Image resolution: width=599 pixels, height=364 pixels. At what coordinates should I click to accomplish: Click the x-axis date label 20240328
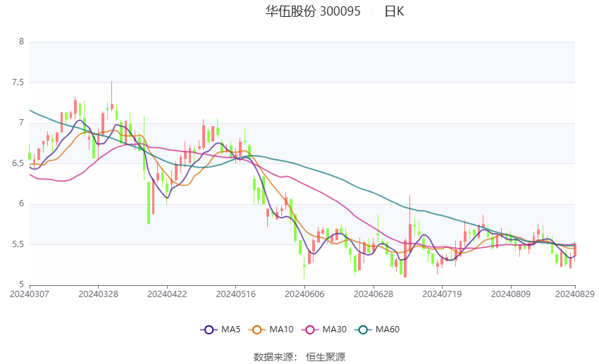click(x=98, y=294)
